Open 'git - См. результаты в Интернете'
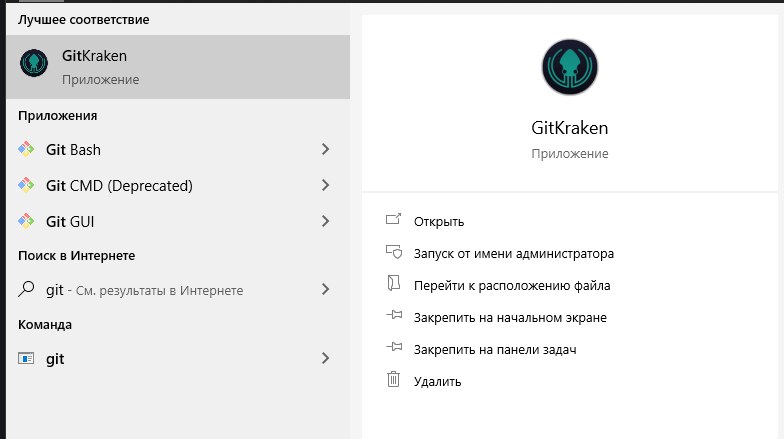This screenshot has height=439, width=784. pyautogui.click(x=178, y=290)
